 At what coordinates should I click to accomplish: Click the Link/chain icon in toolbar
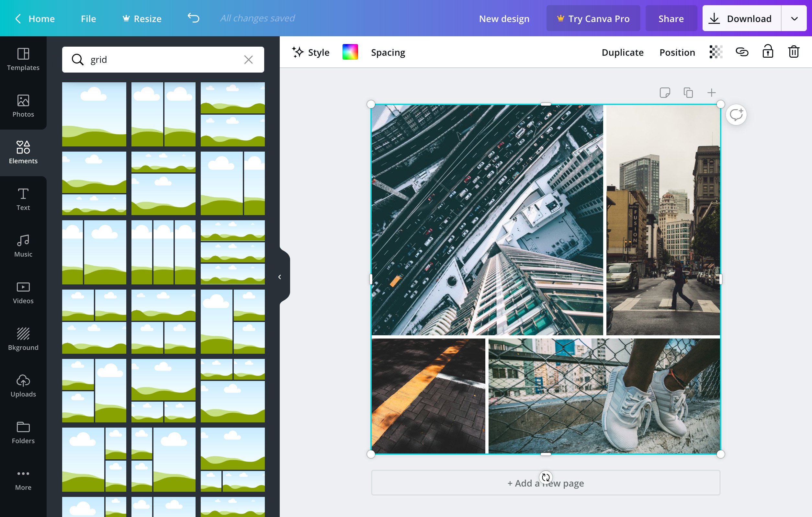[741, 52]
